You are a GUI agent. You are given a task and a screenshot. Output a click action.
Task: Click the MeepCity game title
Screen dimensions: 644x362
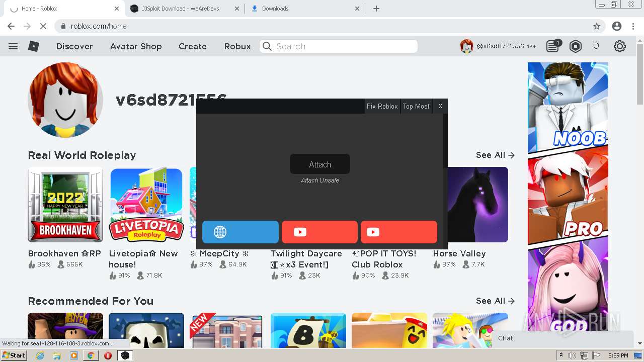(219, 254)
